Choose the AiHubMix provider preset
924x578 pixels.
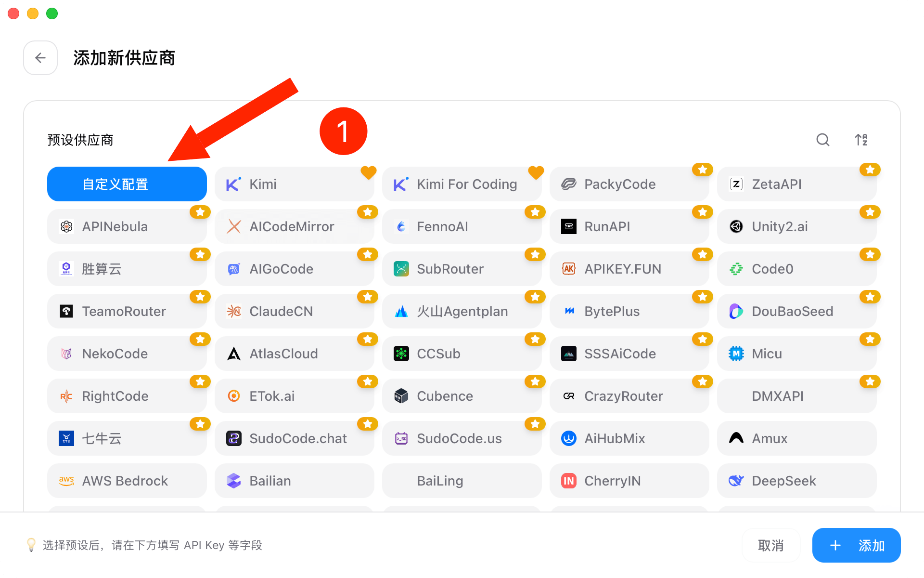(x=629, y=438)
